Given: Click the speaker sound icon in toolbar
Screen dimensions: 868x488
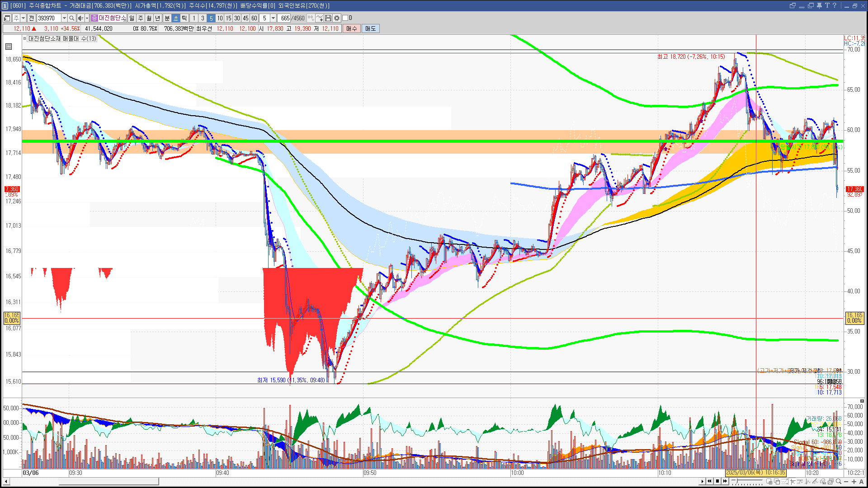Looking at the screenshot, I should click(80, 18).
